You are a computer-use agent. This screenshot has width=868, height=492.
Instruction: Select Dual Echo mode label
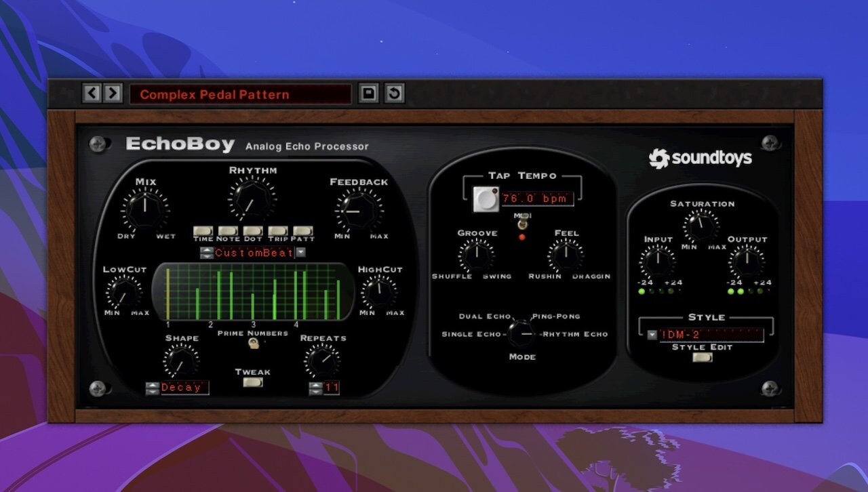[484, 316]
